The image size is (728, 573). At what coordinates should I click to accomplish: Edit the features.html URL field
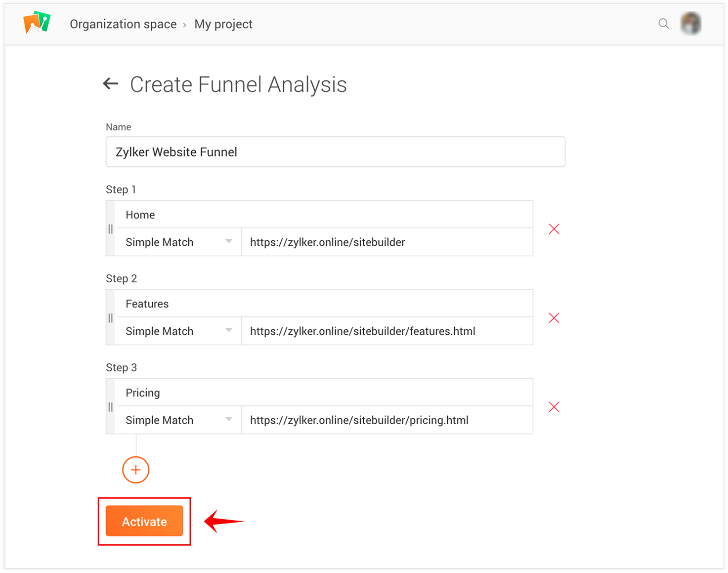[x=387, y=331]
